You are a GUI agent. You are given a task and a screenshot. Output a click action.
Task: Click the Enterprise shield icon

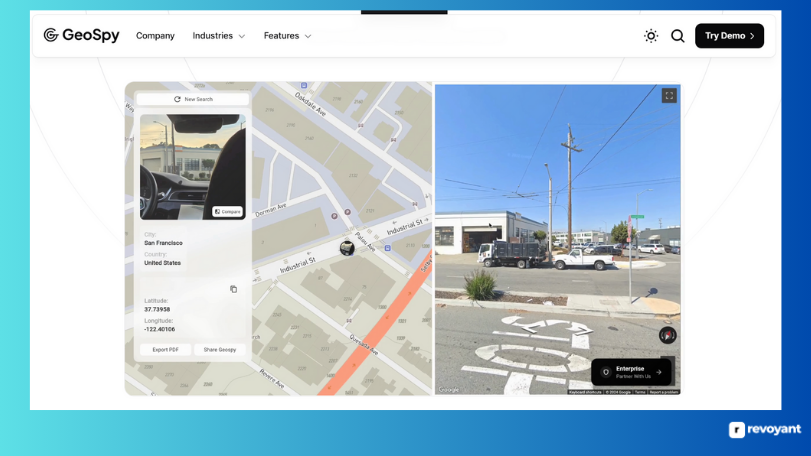pyautogui.click(x=606, y=372)
